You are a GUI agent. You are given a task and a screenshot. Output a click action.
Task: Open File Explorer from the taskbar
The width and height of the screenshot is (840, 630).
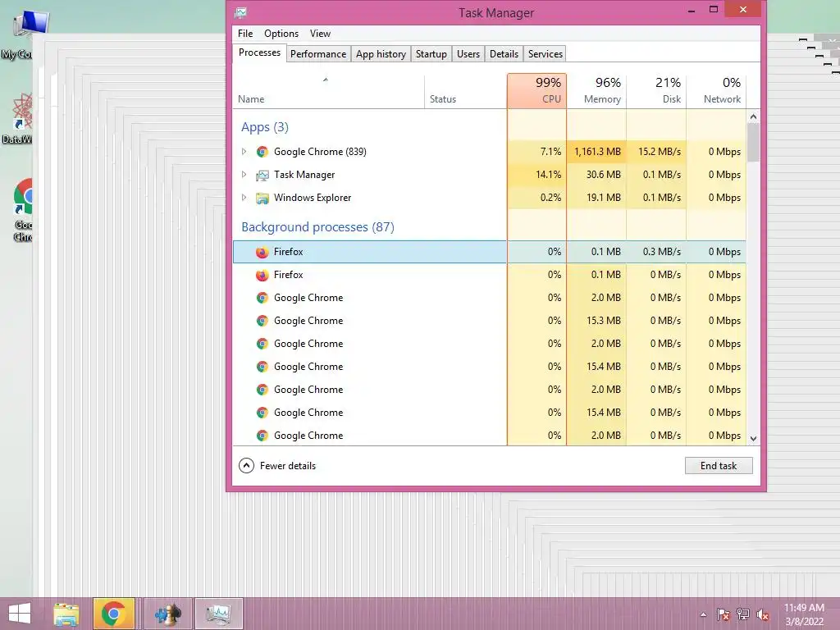pos(66,614)
